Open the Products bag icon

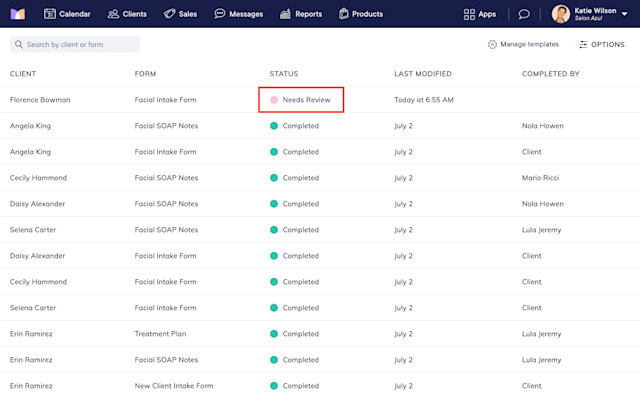(x=344, y=14)
